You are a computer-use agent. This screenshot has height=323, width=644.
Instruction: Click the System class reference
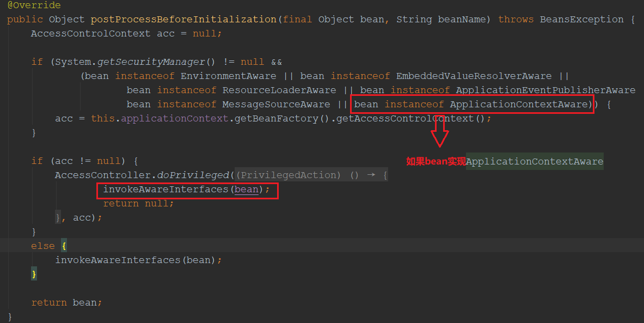coord(73,62)
